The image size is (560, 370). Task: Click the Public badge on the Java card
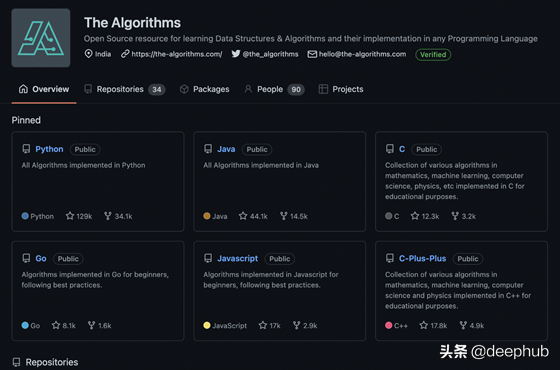click(x=257, y=149)
